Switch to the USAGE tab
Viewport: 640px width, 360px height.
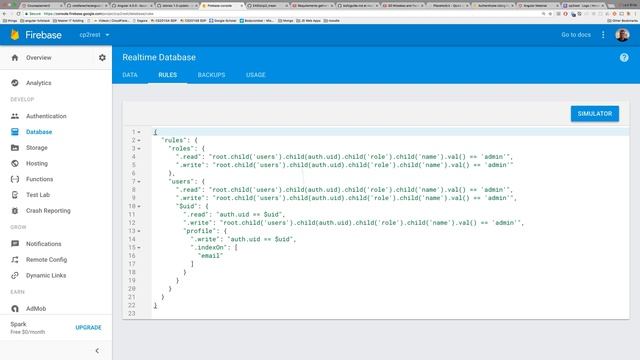(x=256, y=75)
